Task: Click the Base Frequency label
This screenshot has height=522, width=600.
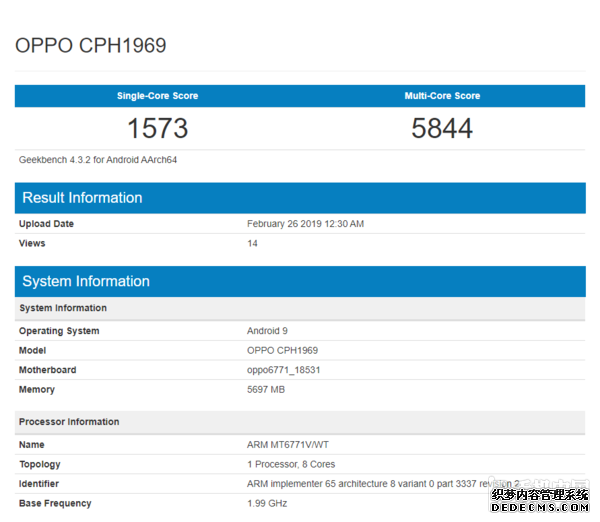Action: coord(55,503)
